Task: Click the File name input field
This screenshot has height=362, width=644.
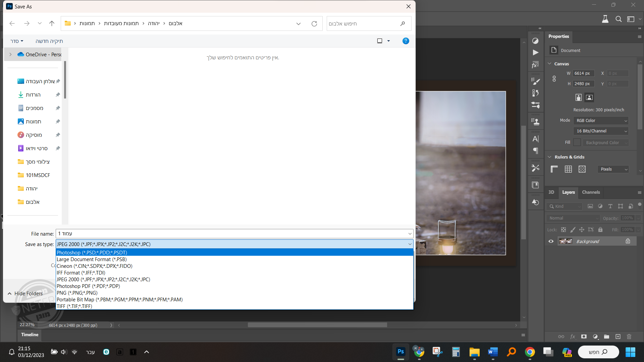Action: 231,234
